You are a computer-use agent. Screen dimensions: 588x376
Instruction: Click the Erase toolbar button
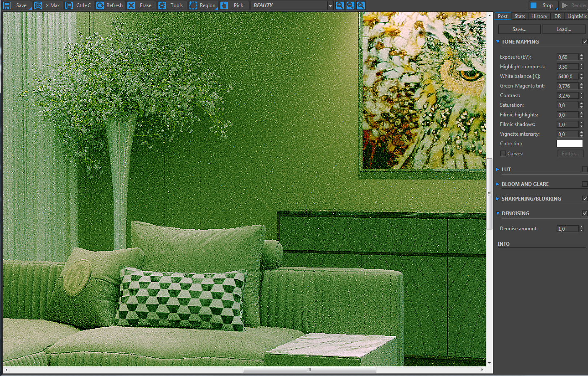pyautogui.click(x=141, y=5)
